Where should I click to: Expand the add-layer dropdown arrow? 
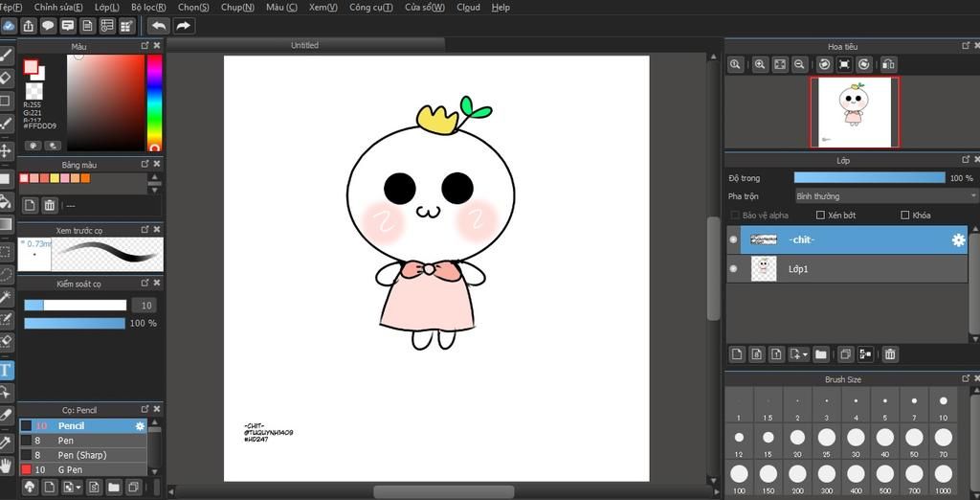coord(805,354)
